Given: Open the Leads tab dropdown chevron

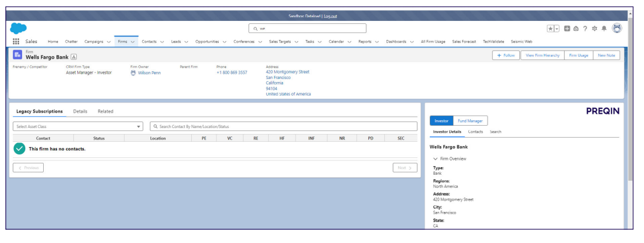Looking at the screenshot, I should [x=186, y=42].
